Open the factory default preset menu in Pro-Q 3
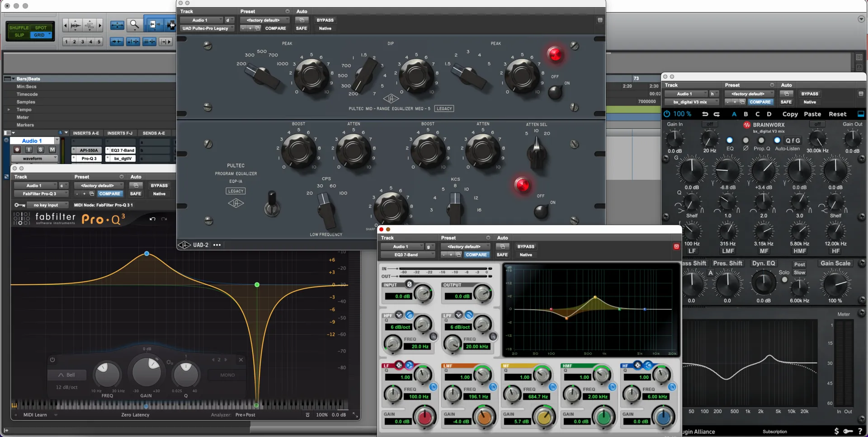868x437 pixels. tap(99, 186)
